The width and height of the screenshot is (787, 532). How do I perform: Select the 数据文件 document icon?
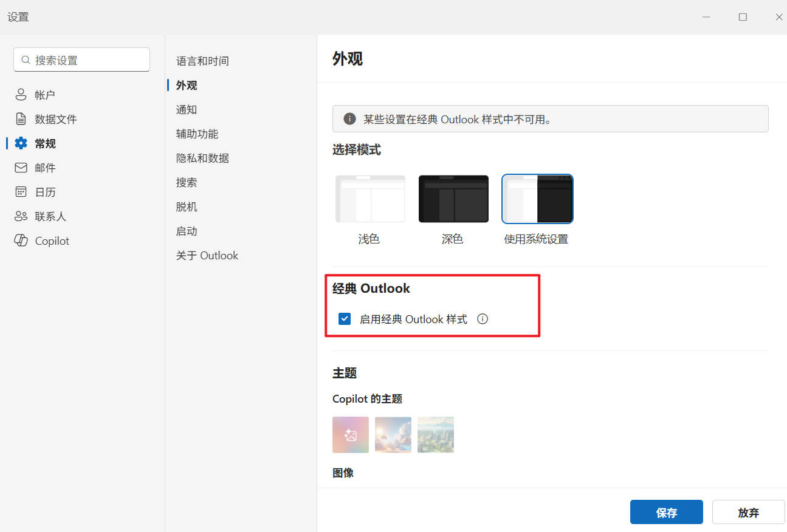coord(21,119)
